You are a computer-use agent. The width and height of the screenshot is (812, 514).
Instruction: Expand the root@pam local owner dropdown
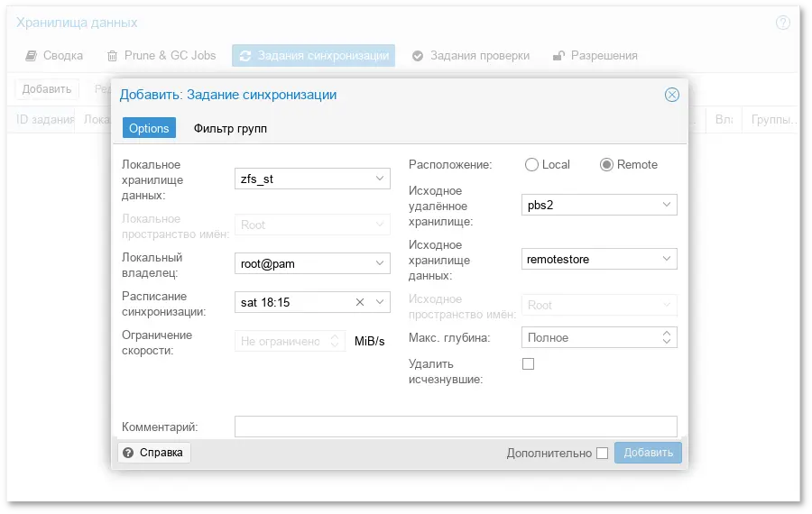[x=380, y=263]
